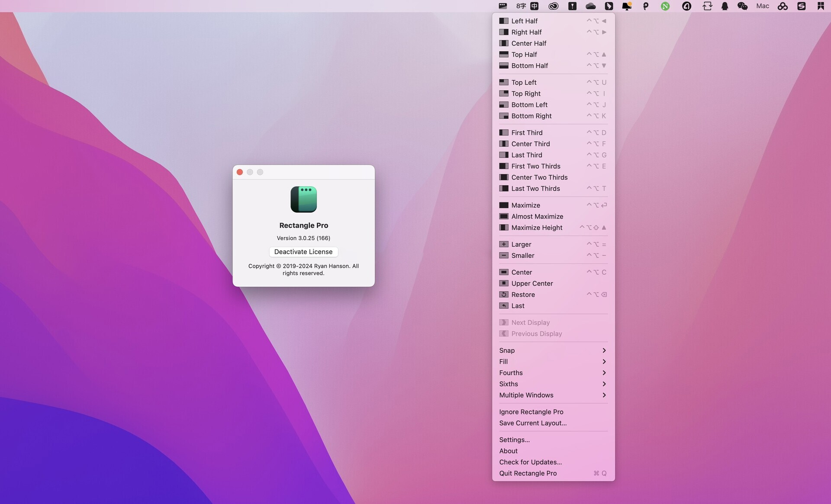The width and height of the screenshot is (831, 504).
Task: Click the Maximize icon in the menu
Action: (504, 205)
